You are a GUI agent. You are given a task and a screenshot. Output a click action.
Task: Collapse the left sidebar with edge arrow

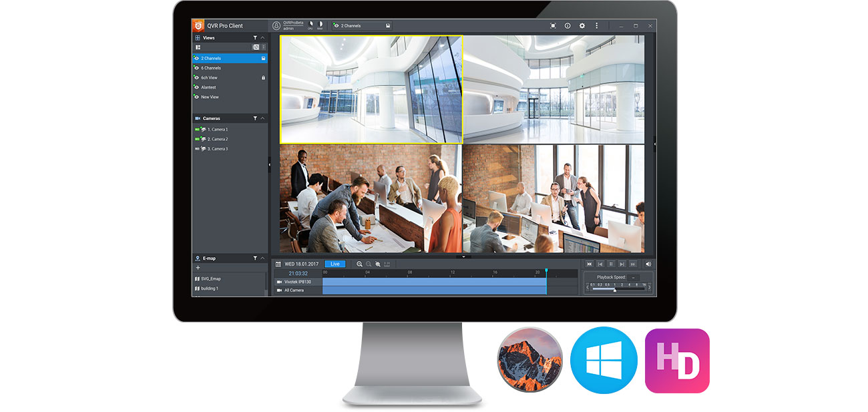click(270, 163)
